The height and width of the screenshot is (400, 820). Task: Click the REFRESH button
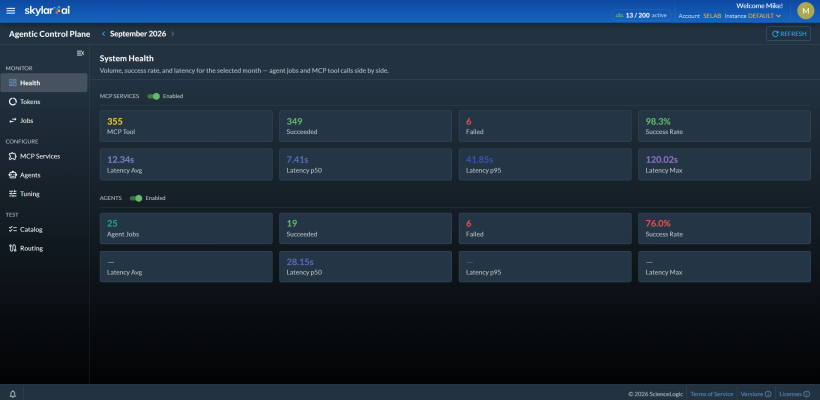pos(788,34)
